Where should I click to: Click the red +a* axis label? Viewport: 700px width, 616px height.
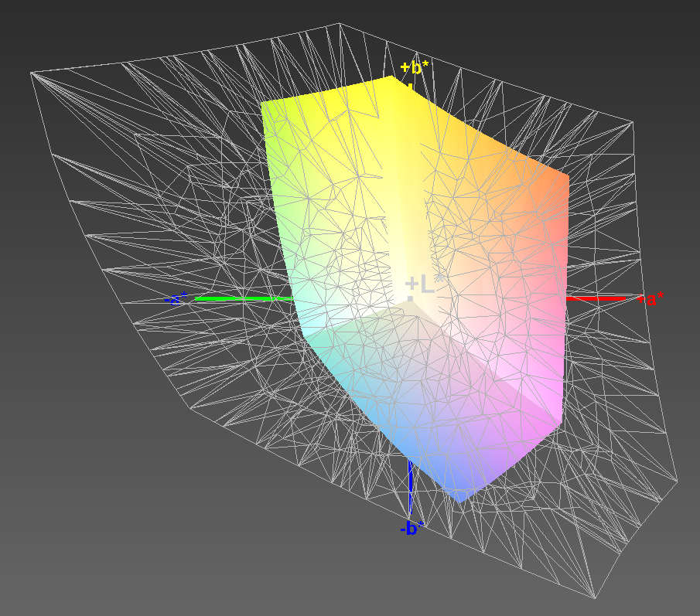[650, 298]
